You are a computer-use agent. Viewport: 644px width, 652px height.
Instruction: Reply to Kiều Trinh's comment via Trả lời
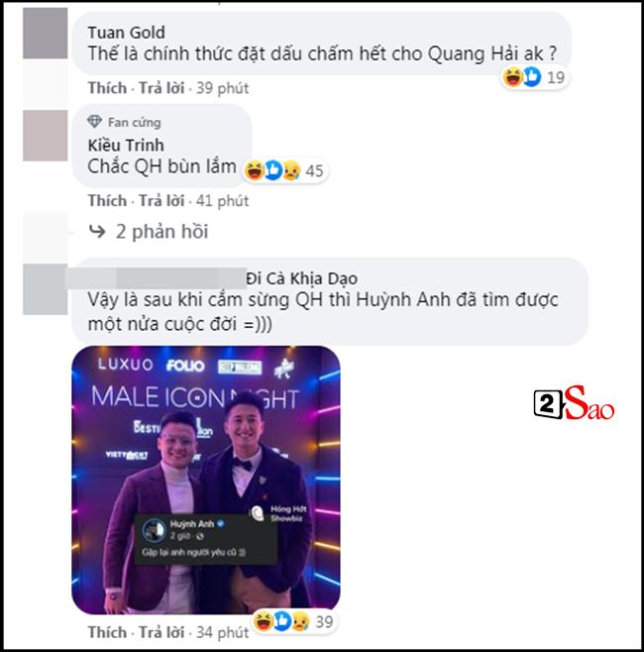point(161,201)
